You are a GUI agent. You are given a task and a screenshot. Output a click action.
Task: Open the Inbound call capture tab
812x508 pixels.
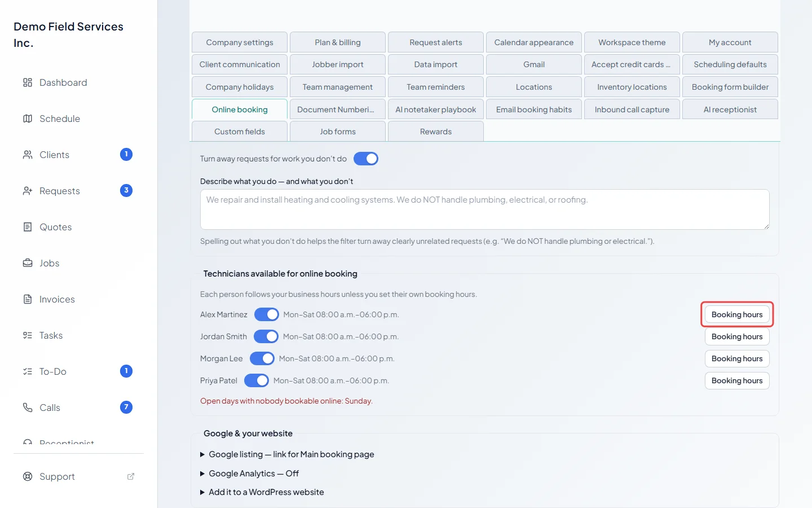[632, 110]
